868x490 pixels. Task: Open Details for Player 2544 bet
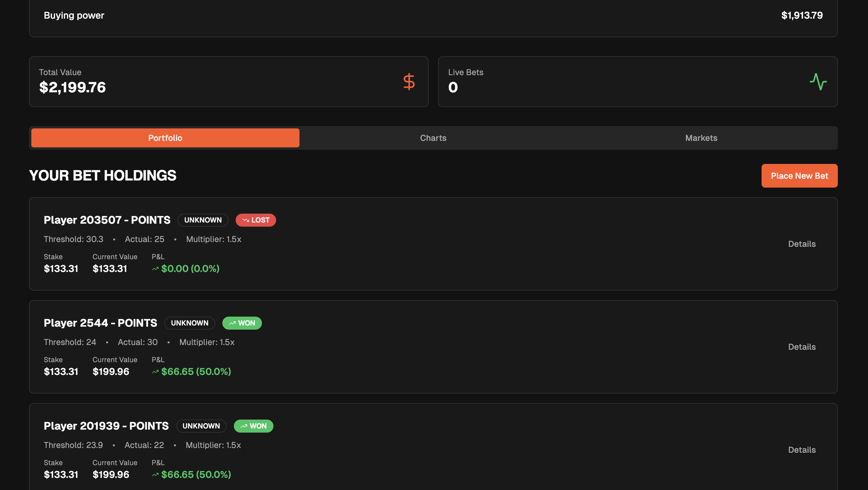coord(801,347)
